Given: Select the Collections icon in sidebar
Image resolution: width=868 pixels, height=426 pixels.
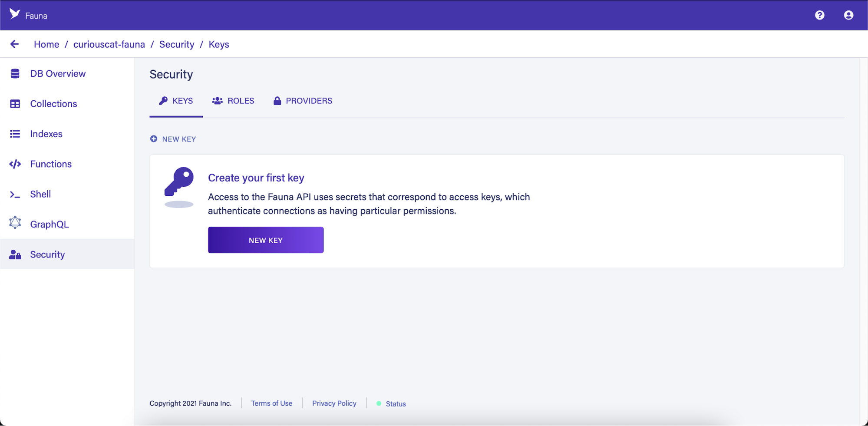Looking at the screenshot, I should (x=15, y=103).
